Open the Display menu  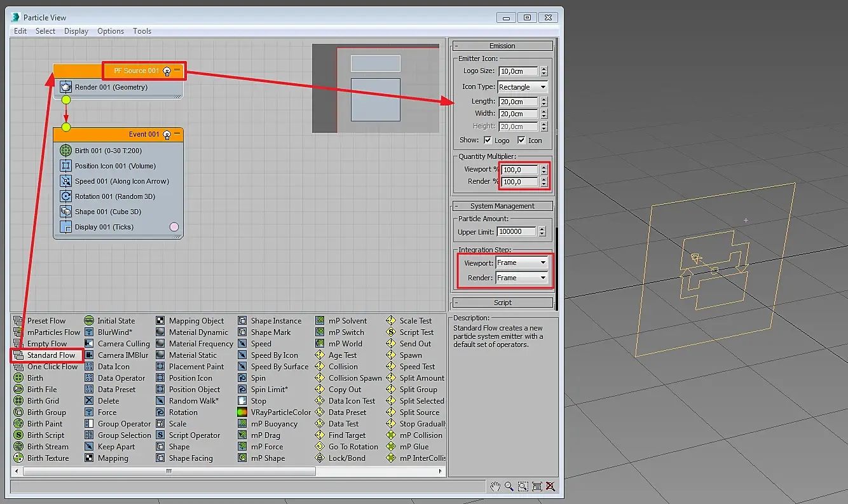click(x=76, y=31)
